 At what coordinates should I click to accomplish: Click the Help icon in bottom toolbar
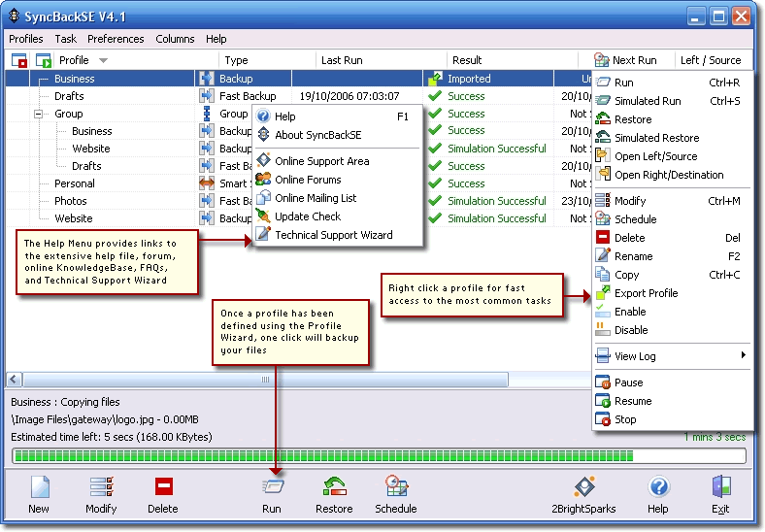coord(658,487)
